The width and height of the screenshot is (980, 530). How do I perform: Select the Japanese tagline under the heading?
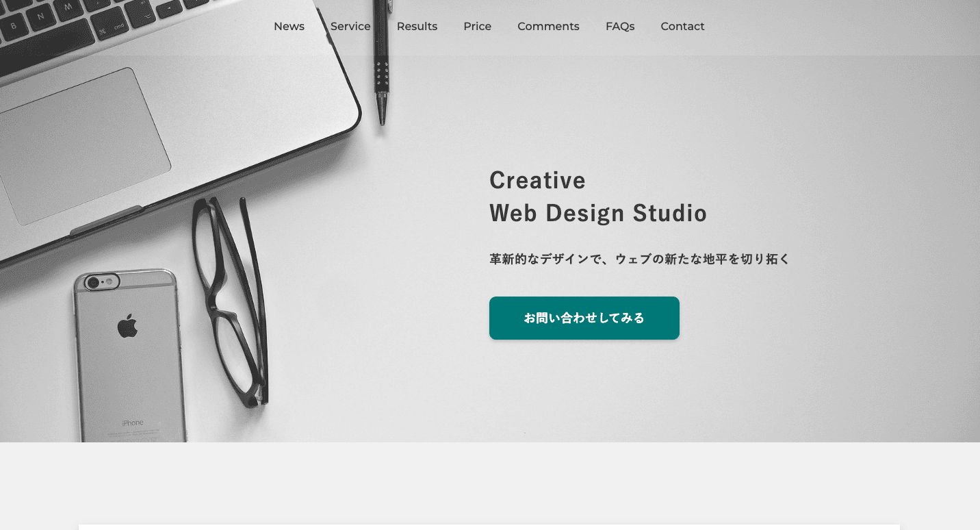(x=640, y=259)
